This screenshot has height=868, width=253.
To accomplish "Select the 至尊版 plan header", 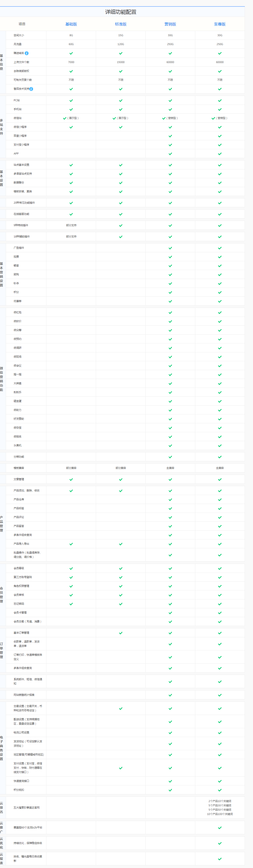I will click(x=220, y=24).
